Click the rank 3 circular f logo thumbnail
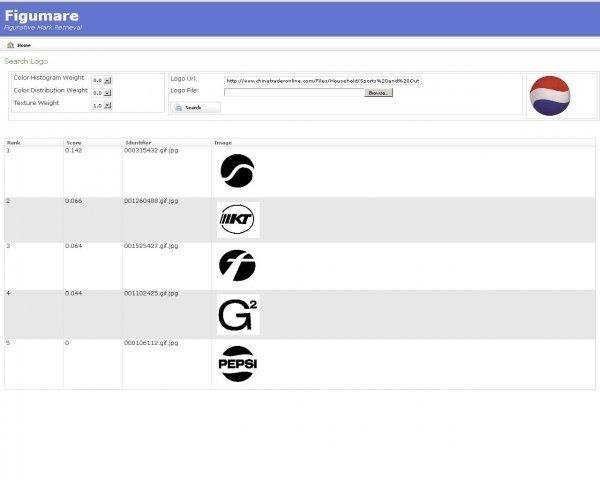This screenshot has width=600, height=480. click(237, 265)
